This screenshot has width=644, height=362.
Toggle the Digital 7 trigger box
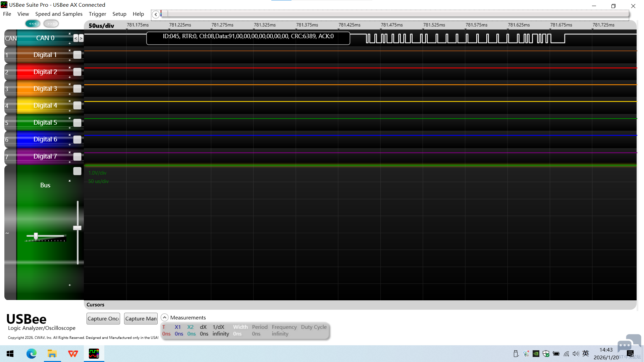(x=77, y=157)
